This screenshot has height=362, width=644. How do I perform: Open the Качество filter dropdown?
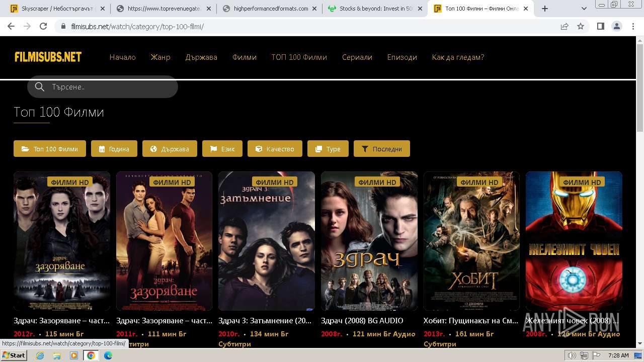[275, 149]
